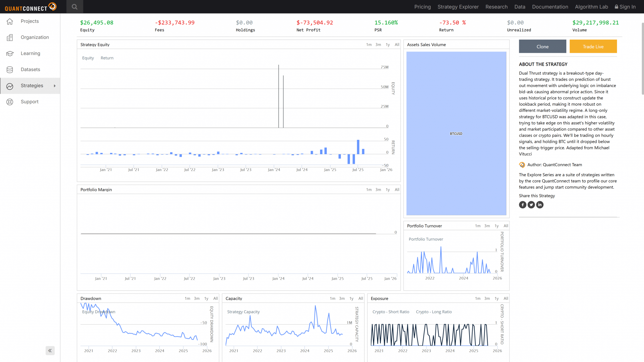Toggle Equity series in Strategy Equity legend

(x=88, y=58)
